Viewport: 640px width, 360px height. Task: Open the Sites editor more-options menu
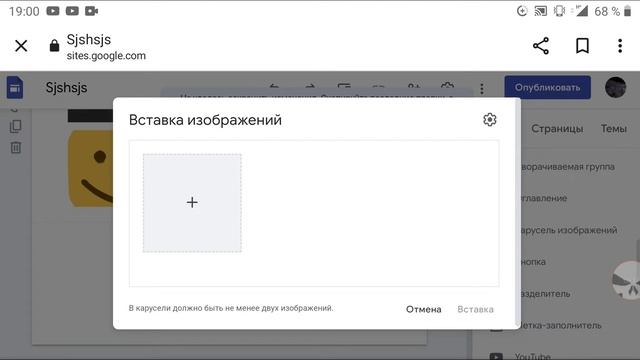point(482,89)
